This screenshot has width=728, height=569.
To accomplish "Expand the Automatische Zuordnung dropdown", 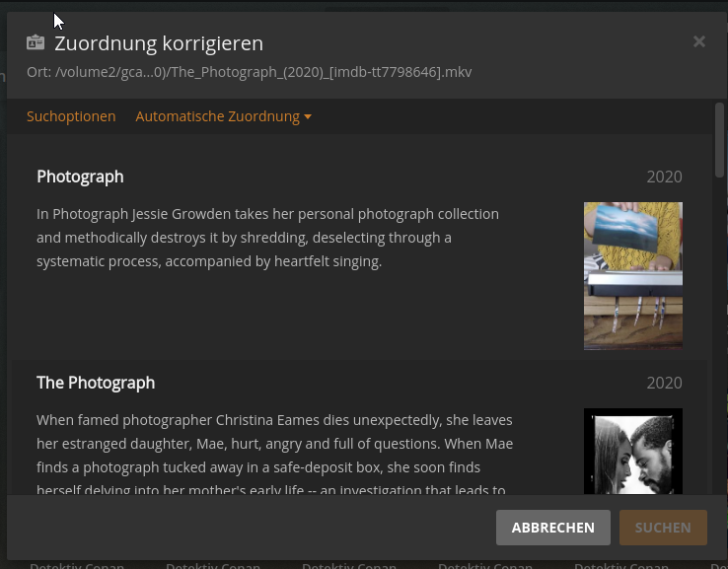I will (x=223, y=116).
